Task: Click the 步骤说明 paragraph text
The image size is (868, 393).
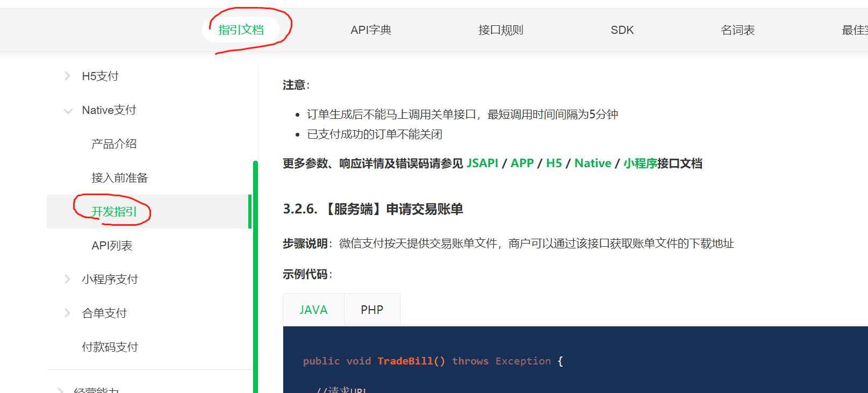Action: tap(508, 244)
